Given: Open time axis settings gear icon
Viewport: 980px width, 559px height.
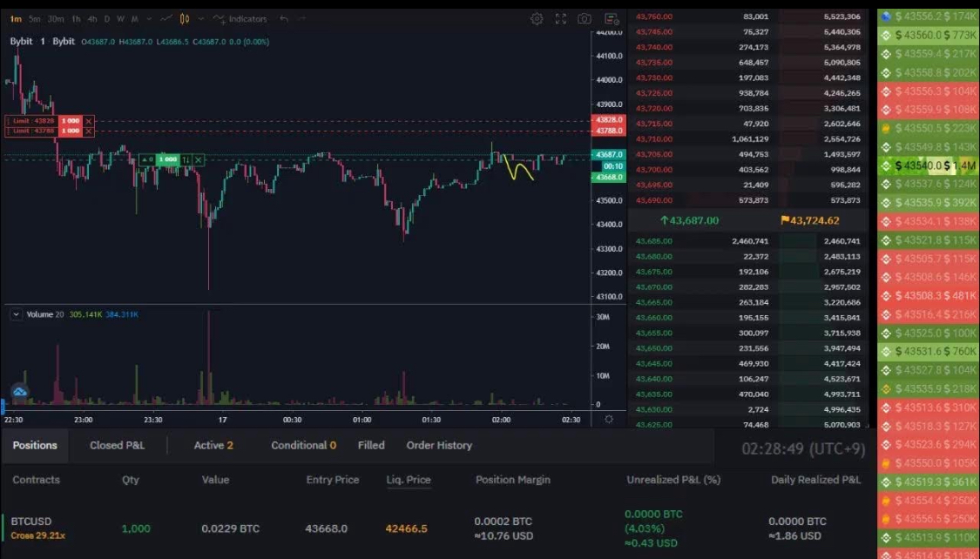Looking at the screenshot, I should (x=609, y=420).
